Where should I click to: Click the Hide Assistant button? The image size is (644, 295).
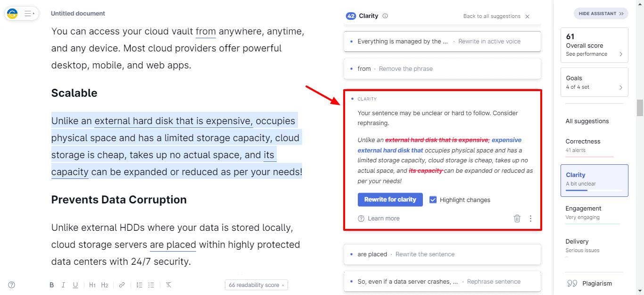601,14
